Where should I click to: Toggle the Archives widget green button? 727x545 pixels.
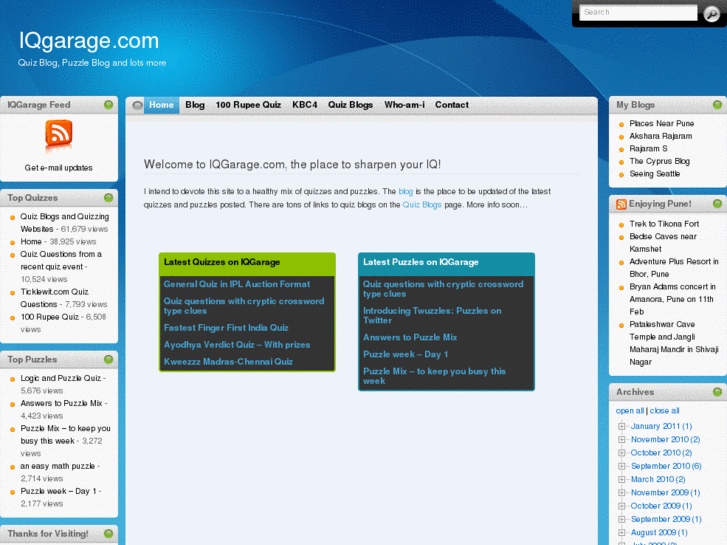tap(717, 392)
